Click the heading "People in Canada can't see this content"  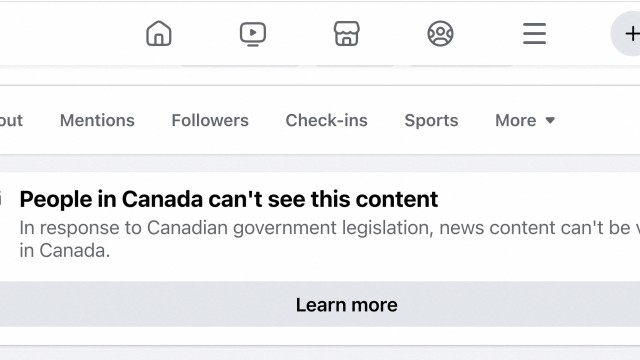pos(229,199)
